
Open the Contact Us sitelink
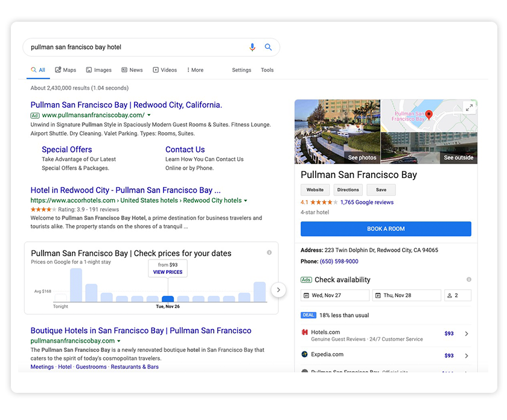[185, 150]
